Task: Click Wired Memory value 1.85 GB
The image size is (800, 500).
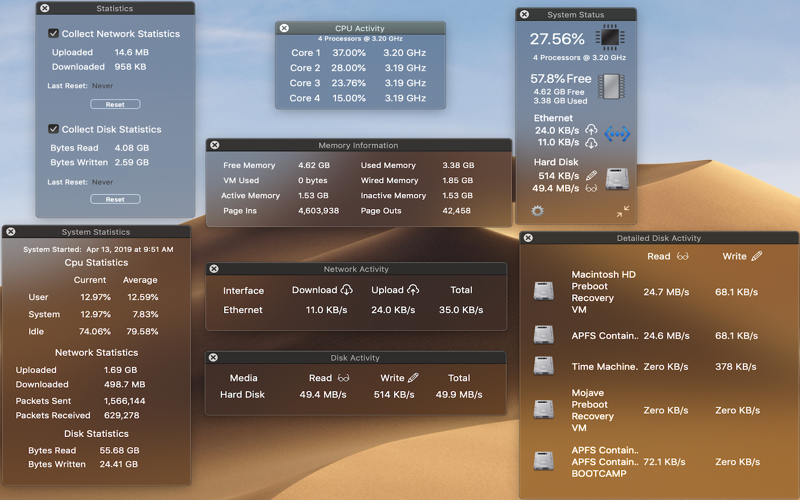Action: (458, 181)
